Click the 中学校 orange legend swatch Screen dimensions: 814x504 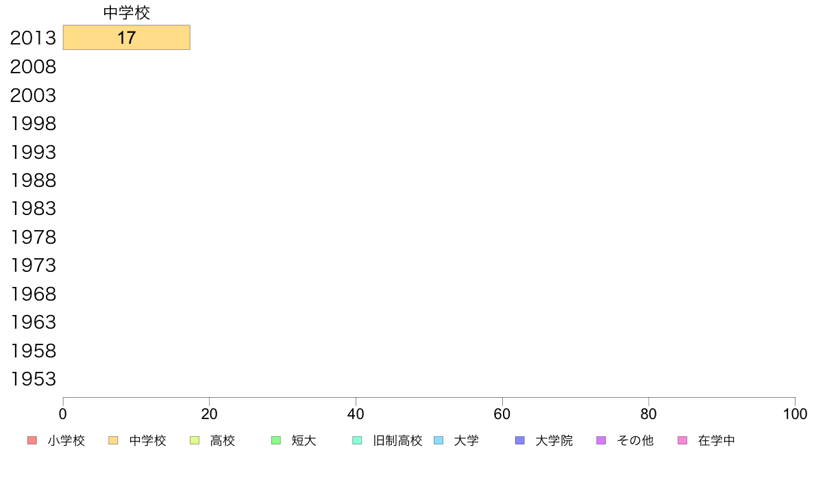113,441
